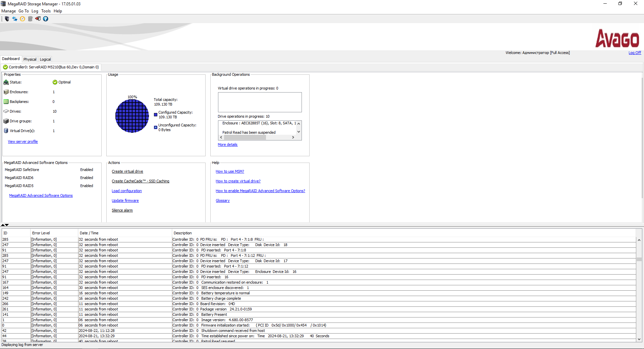Open the Glossary help link
Viewport: 644px width, 349px height.
point(223,200)
